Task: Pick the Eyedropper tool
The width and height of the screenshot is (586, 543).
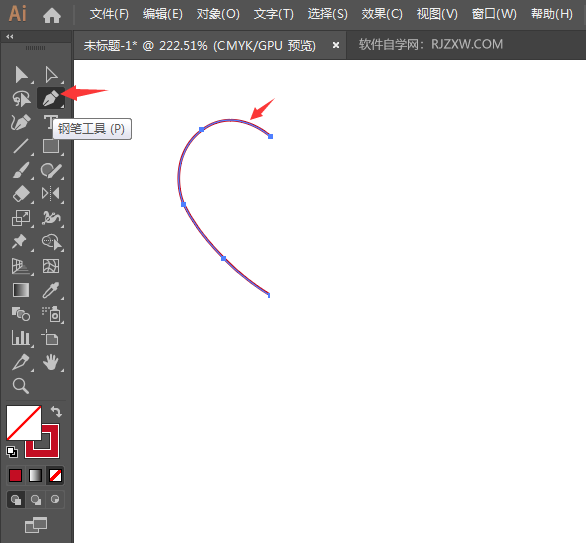Action: click(50, 290)
